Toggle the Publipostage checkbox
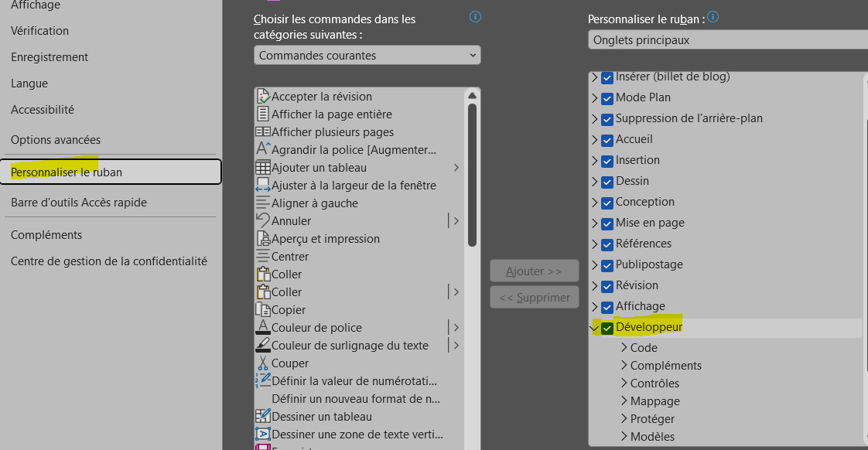868x450 pixels. [607, 266]
